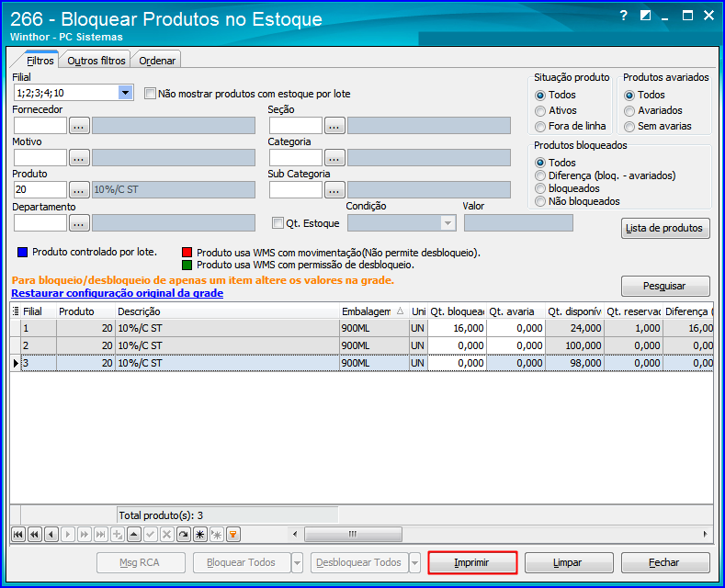
Task: Select Diferença (bloq. - avariados) option
Action: [540, 175]
